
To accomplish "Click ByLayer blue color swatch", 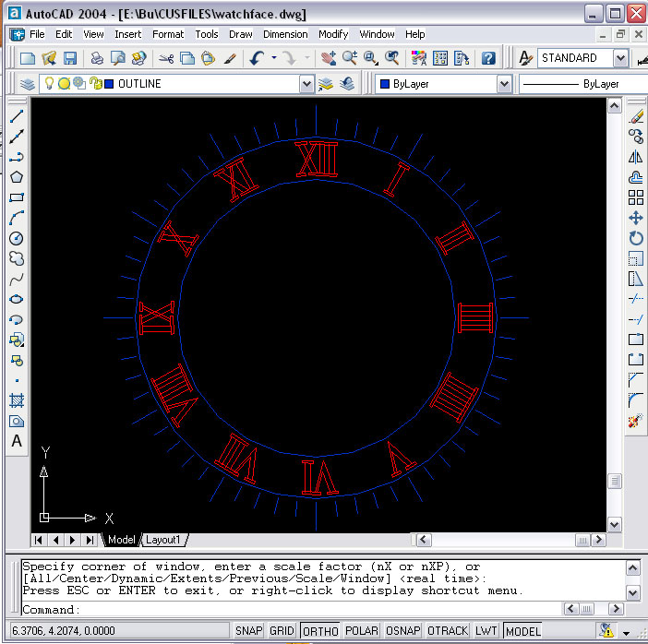I will point(385,84).
